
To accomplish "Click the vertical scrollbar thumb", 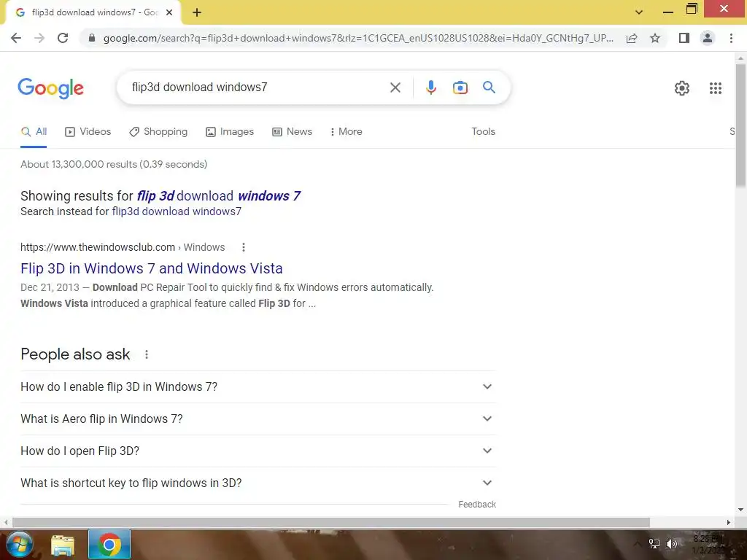I will point(740,125).
